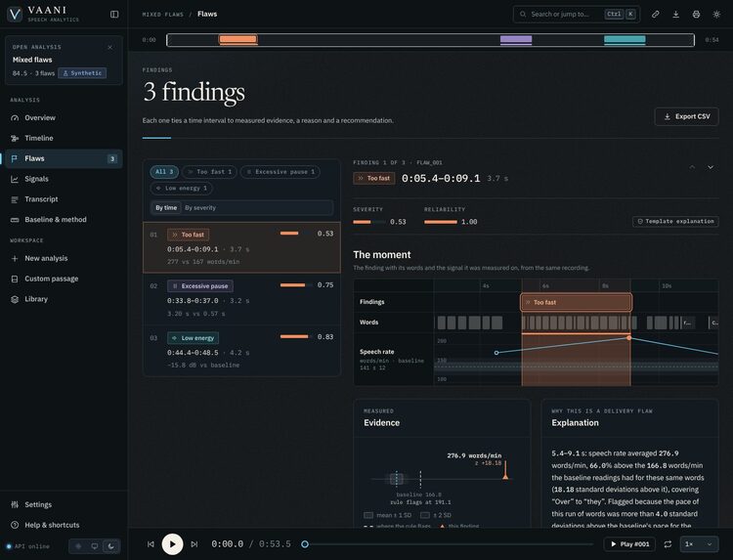This screenshot has width=733, height=560.
Task: Click the 0:00.0 current time readout
Action: (x=227, y=544)
